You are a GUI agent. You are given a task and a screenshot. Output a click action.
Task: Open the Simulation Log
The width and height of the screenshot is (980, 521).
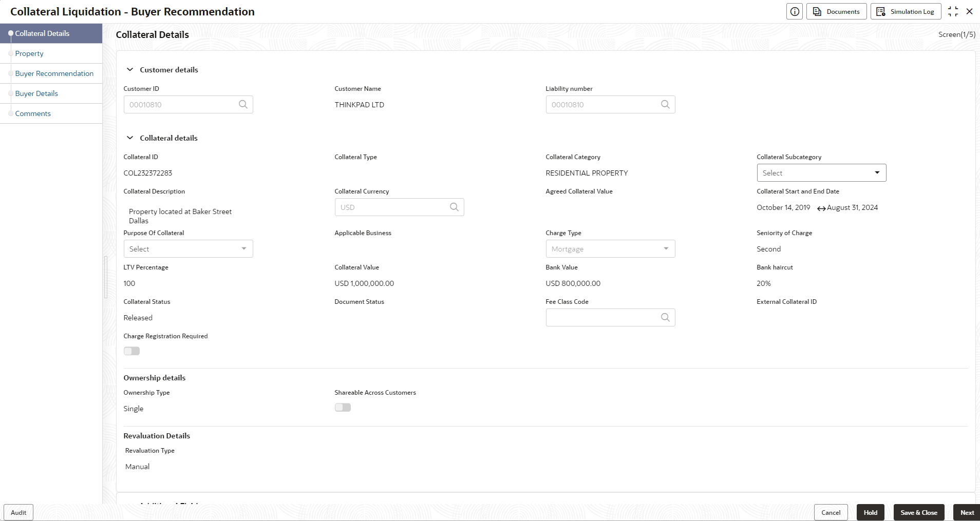(x=906, y=11)
